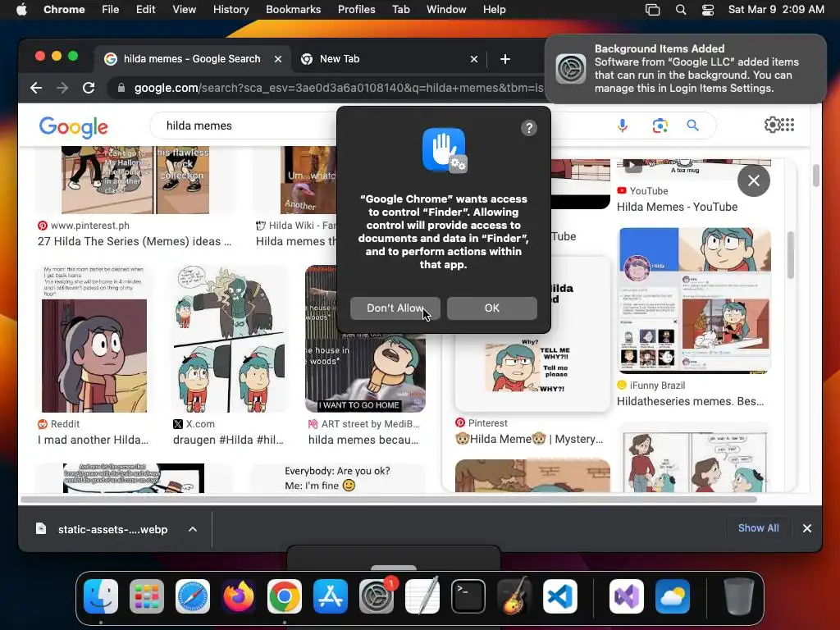
Task: Open the History menu
Action: (x=231, y=10)
